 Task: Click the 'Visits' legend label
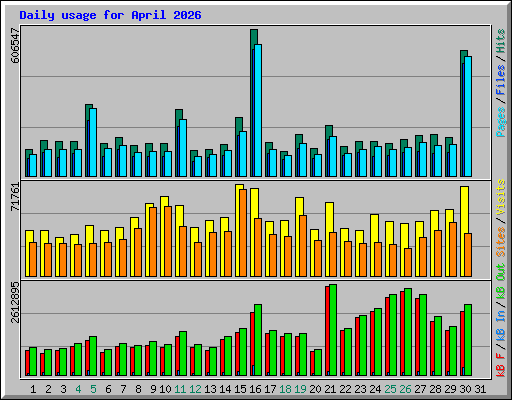(x=501, y=197)
